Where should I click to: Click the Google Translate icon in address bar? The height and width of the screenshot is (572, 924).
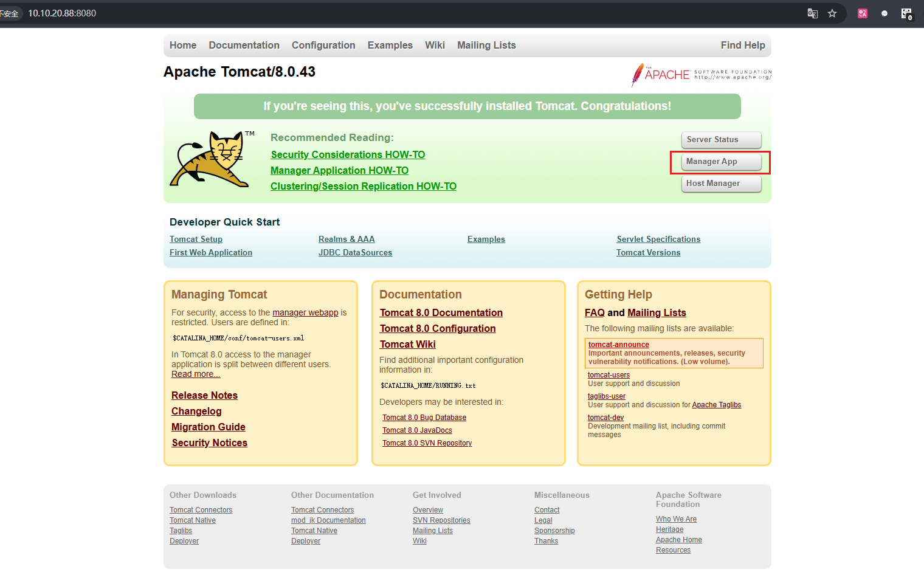(x=812, y=13)
